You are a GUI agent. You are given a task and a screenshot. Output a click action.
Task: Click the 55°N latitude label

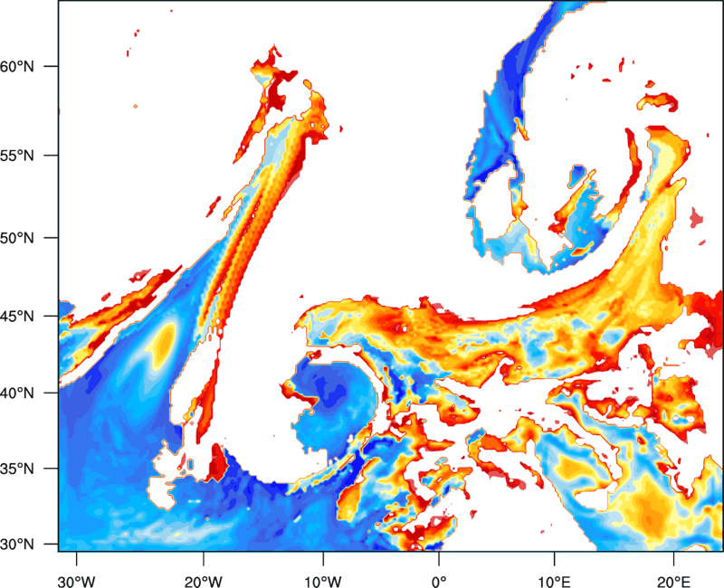coord(17,156)
